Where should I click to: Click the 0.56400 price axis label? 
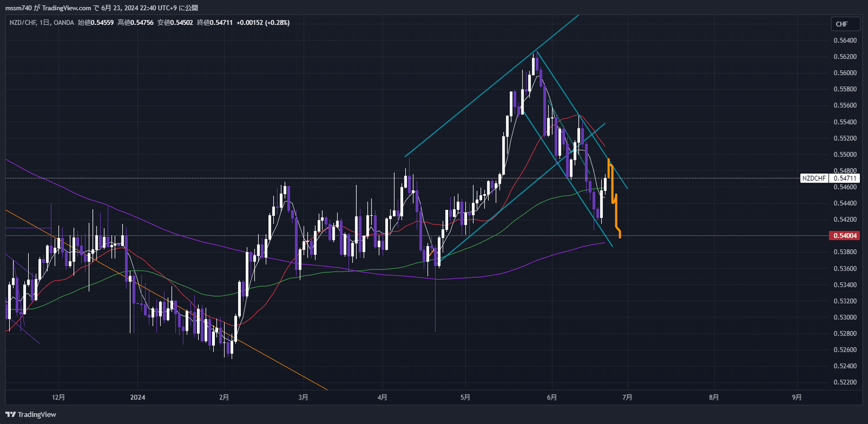point(845,41)
